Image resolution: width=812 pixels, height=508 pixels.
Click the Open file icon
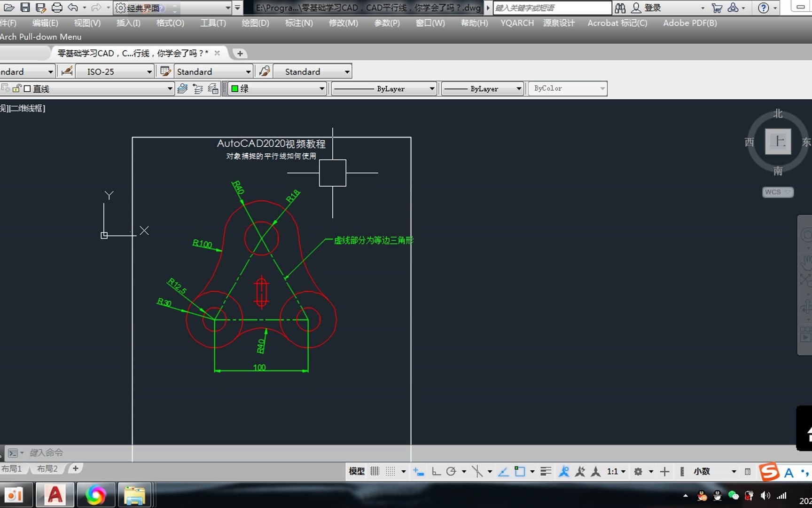tap(9, 8)
